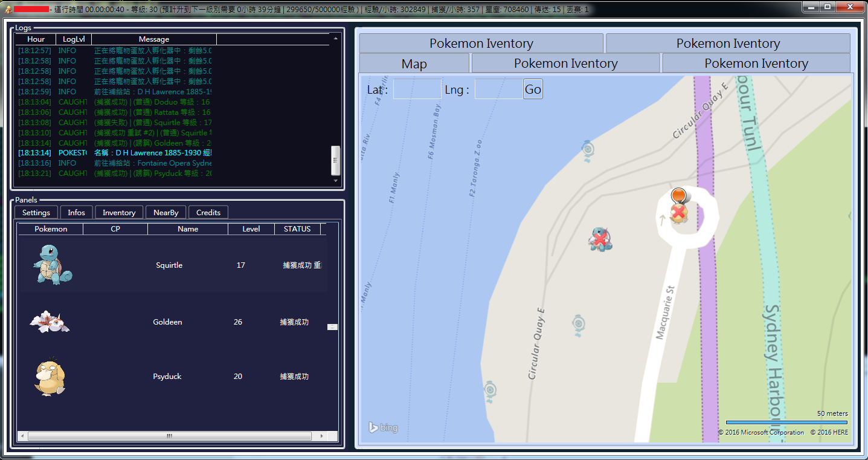The image size is (868, 460).
Task: Click the orange player location pin
Action: (x=678, y=195)
